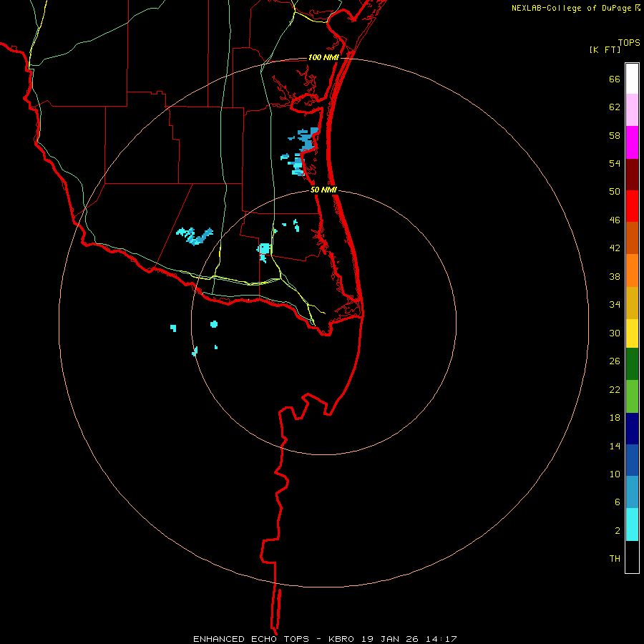
Task: Click the navy 14-18 kft legend color
Action: 632,429
